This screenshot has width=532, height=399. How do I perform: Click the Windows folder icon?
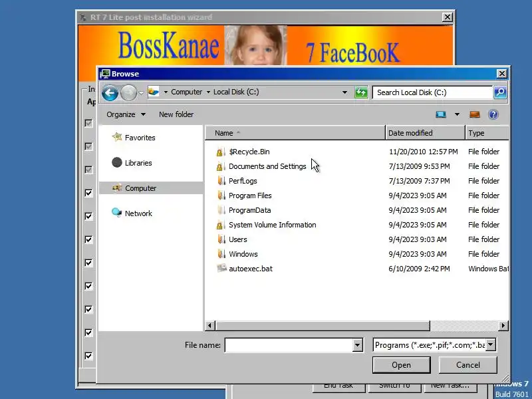click(221, 254)
